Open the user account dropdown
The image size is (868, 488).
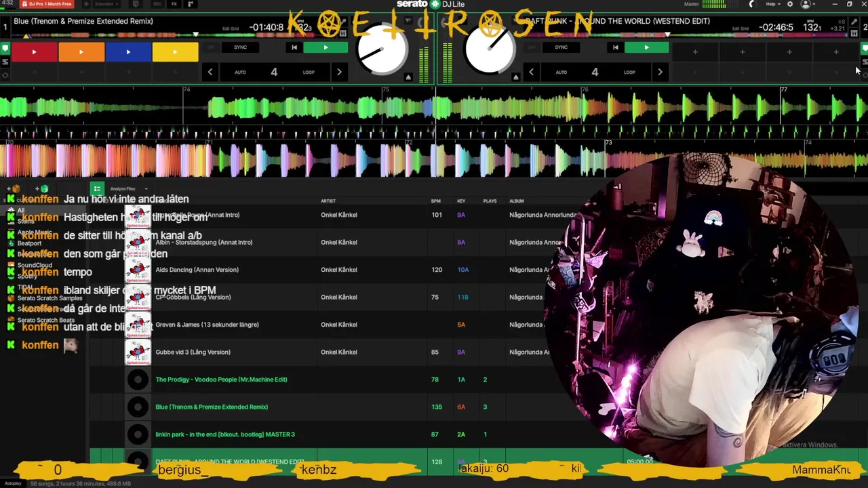point(808,4)
